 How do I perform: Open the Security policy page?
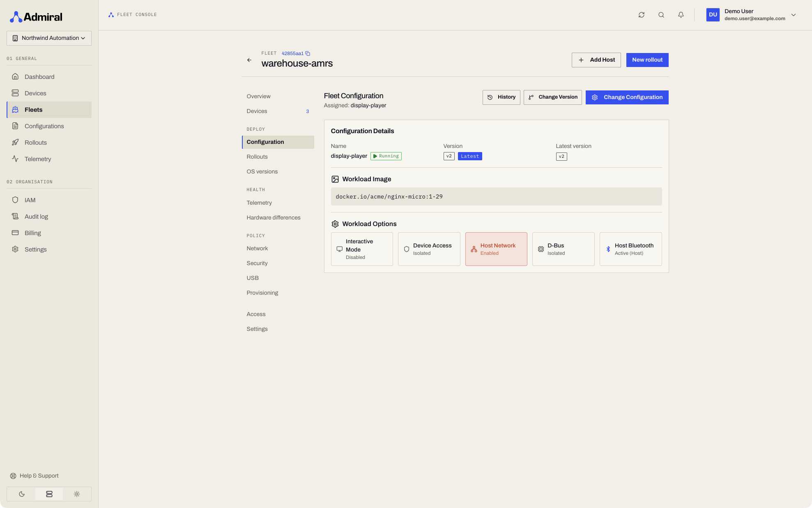tap(278, 263)
